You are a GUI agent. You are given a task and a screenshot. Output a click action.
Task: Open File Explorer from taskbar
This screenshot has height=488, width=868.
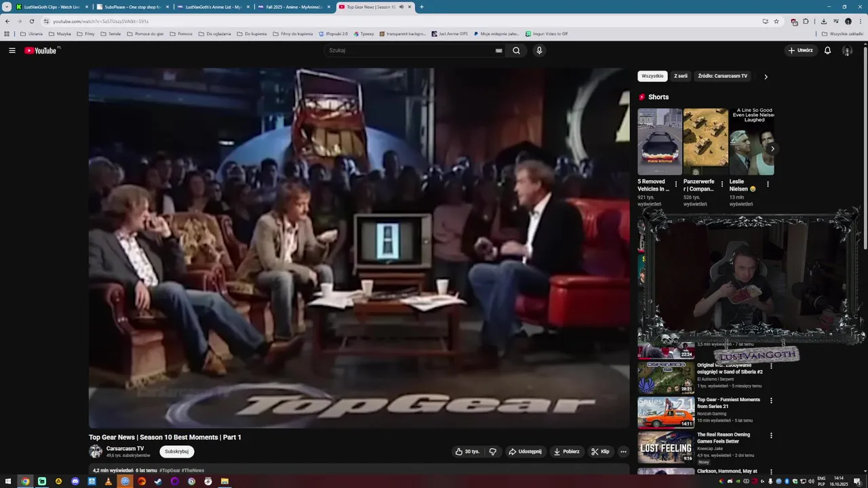(224, 481)
